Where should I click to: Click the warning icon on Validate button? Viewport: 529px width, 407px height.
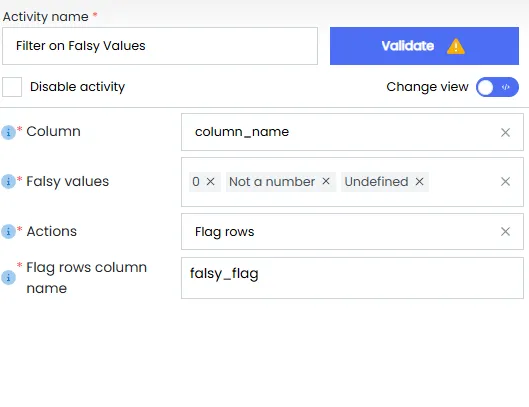pos(456,46)
